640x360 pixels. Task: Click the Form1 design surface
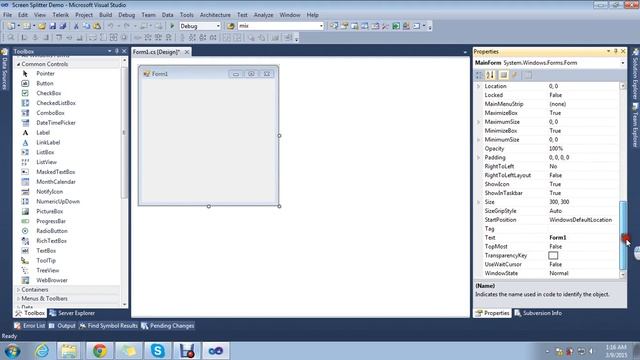pos(209,141)
